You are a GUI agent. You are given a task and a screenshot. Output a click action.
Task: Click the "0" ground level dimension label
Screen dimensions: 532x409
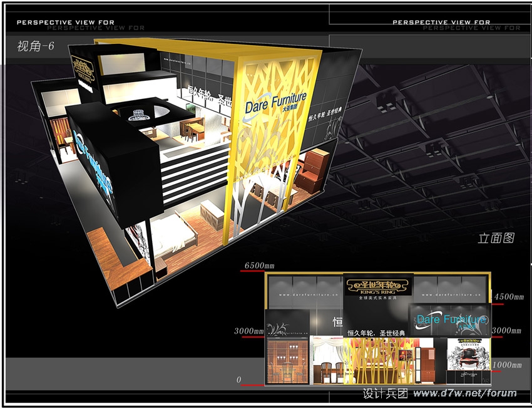tap(239, 380)
